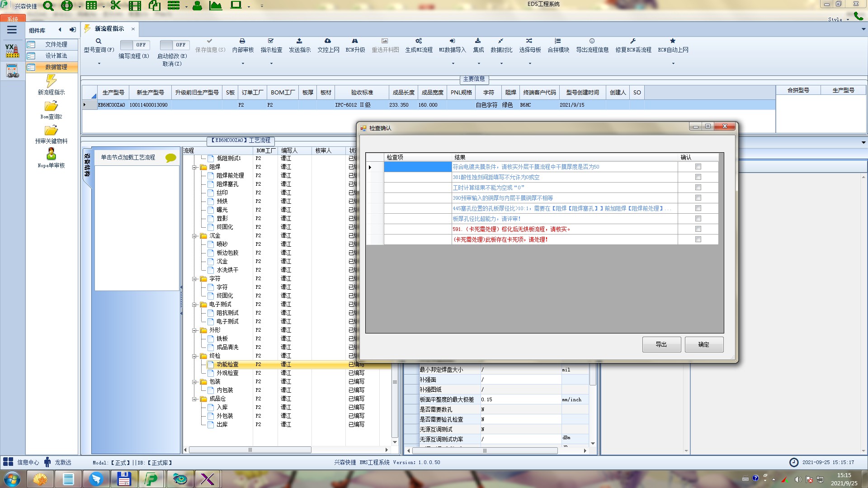The image size is (868, 488).
Task: Click the ECN自动上网 star icon
Action: click(673, 41)
